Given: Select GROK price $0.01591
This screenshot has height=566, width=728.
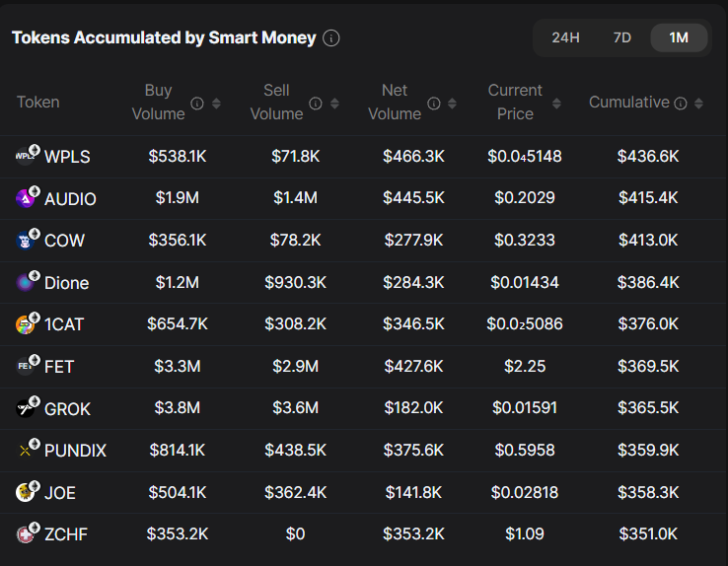Looking at the screenshot, I should point(525,408).
